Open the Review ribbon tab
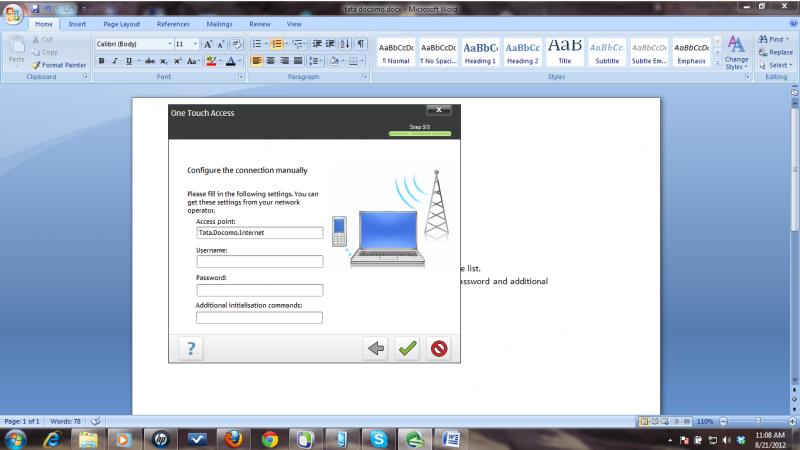The height and width of the screenshot is (450, 800). tap(260, 24)
